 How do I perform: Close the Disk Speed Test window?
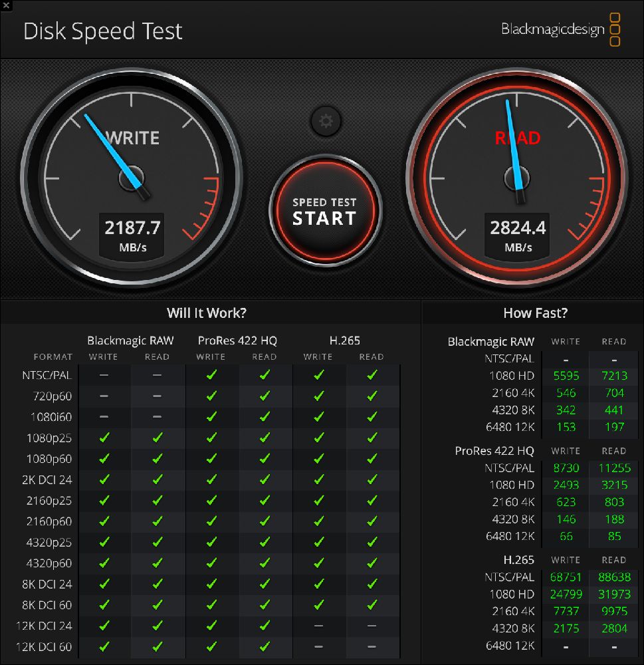point(6,5)
